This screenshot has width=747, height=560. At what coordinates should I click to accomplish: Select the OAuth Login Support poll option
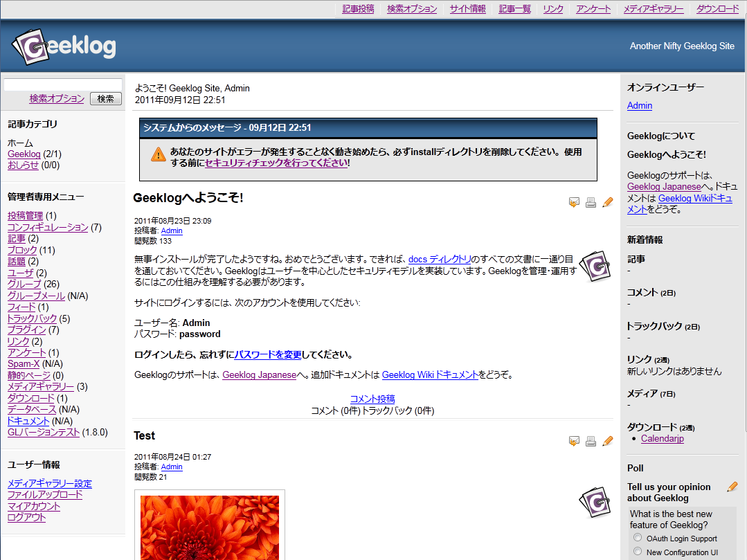[x=638, y=538]
